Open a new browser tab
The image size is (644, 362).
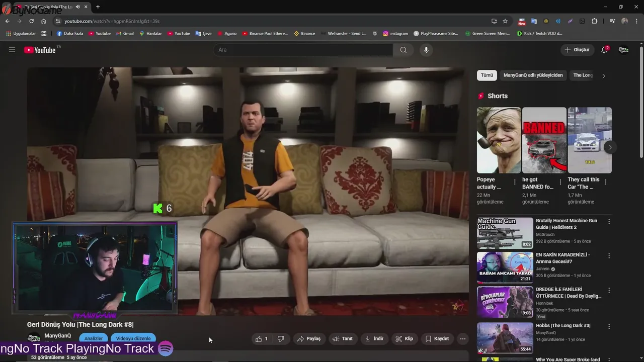click(x=98, y=7)
